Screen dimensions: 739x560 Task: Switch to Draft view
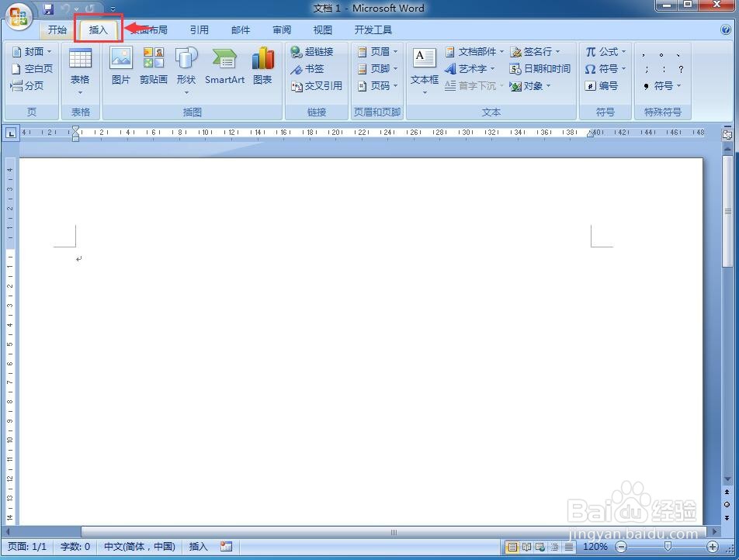569,547
